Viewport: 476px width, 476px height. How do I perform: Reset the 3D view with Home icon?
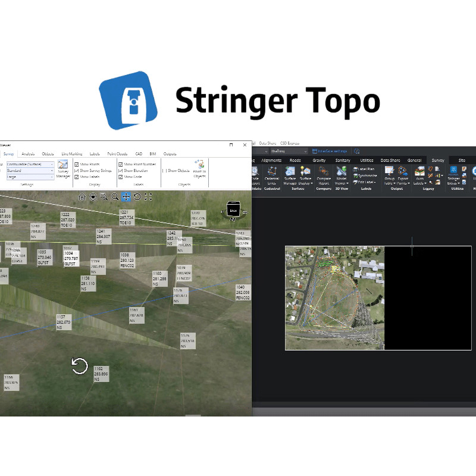[82, 197]
